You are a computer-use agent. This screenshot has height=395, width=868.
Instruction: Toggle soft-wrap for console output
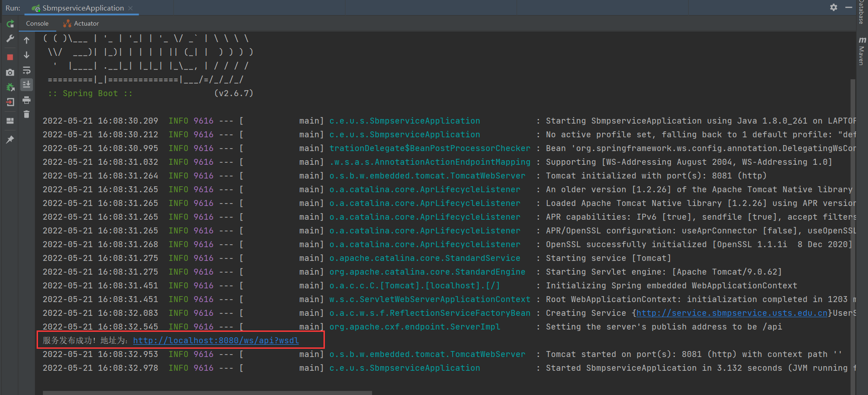click(27, 70)
